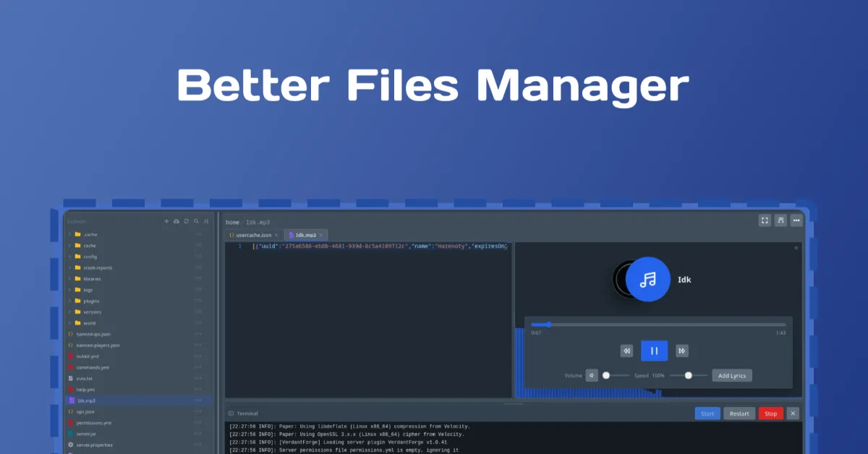This screenshot has height=454, width=868.
Task: Click the Restart server button
Action: click(739, 414)
